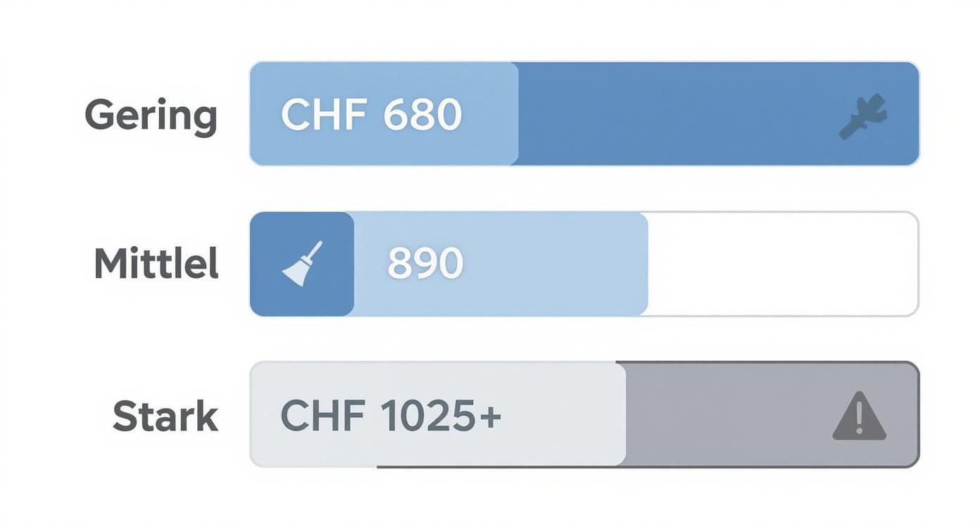Click the empty white area of Mittel bar
The width and height of the screenshot is (980, 529).
coord(781,264)
